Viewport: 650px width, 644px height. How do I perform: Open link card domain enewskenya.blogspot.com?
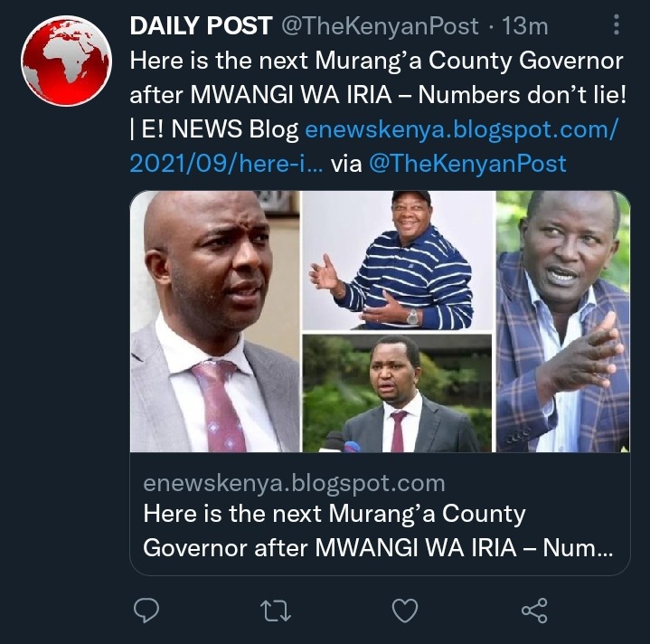coord(294,483)
